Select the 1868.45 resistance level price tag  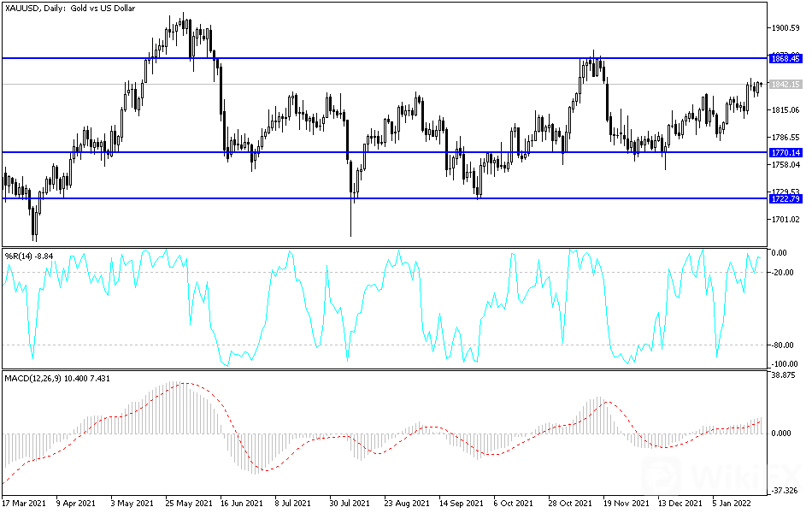(785, 59)
